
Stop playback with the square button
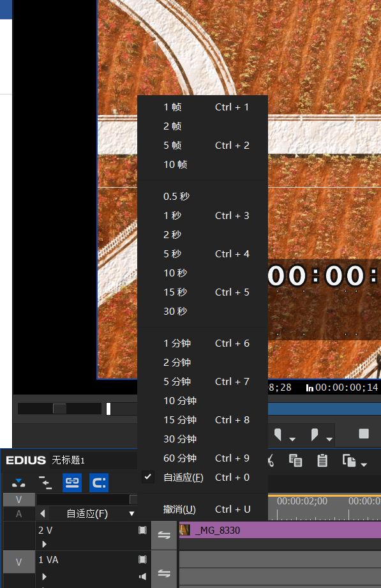pos(364,434)
